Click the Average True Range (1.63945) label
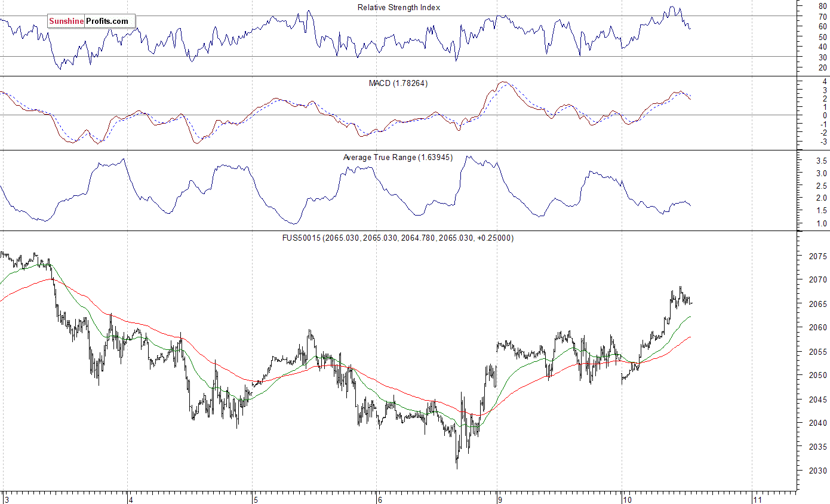The image size is (830, 504). click(398, 158)
